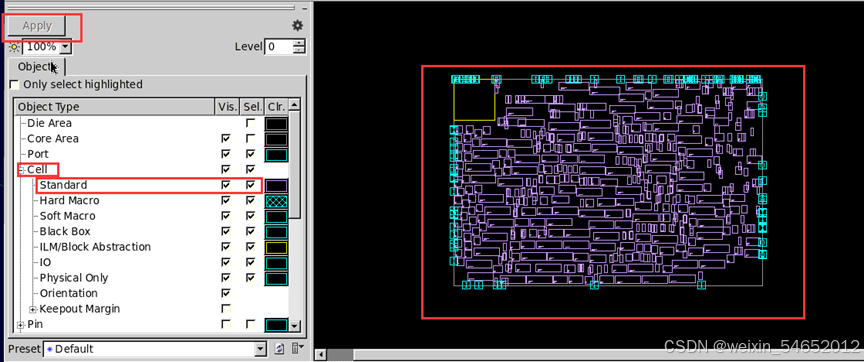Click the Clr. column header

[277, 106]
